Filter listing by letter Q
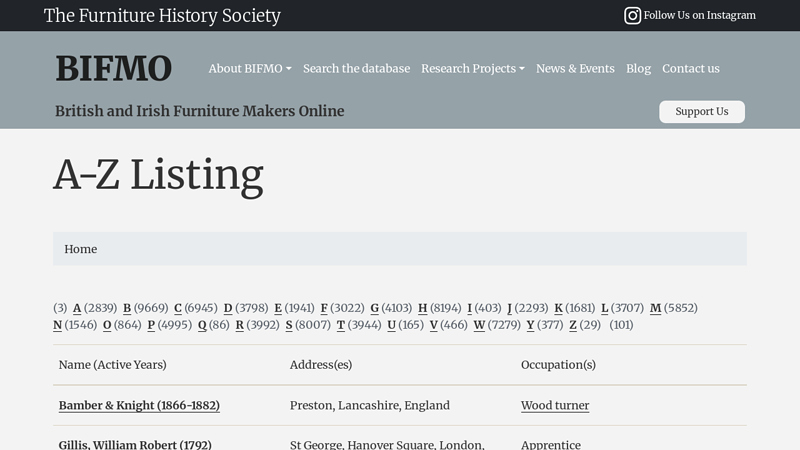Screen dimensions: 800x450 click(202, 325)
